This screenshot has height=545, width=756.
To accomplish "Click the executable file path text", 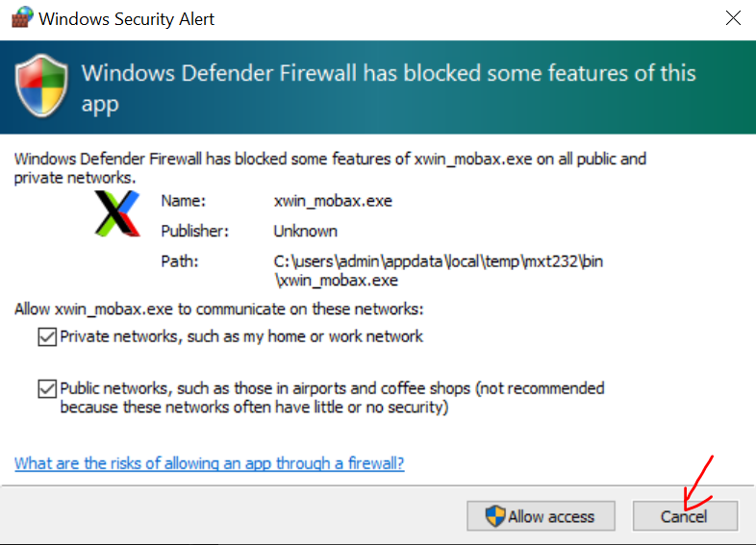I will tap(438, 270).
